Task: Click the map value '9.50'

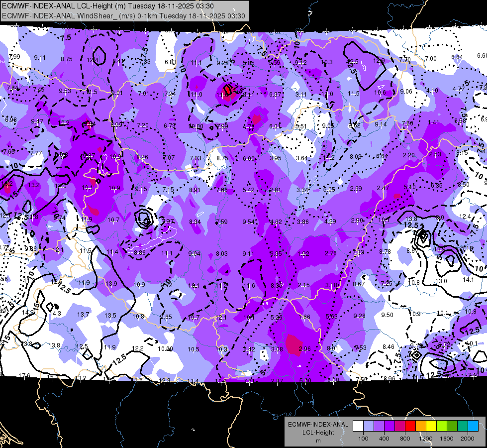Action: (x=388, y=315)
